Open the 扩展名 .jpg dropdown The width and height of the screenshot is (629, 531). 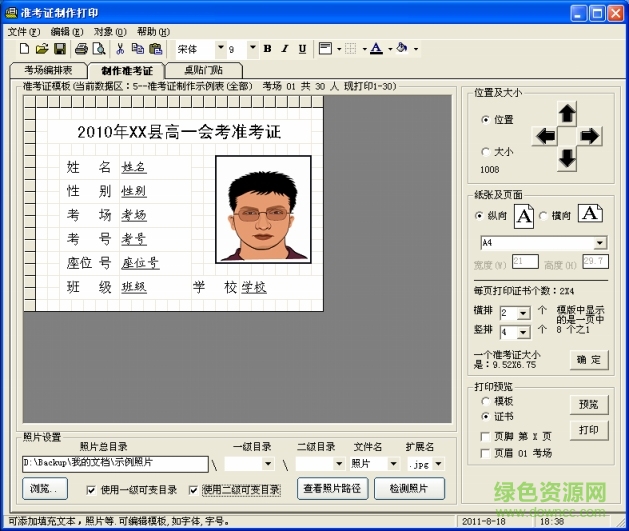coord(438,464)
